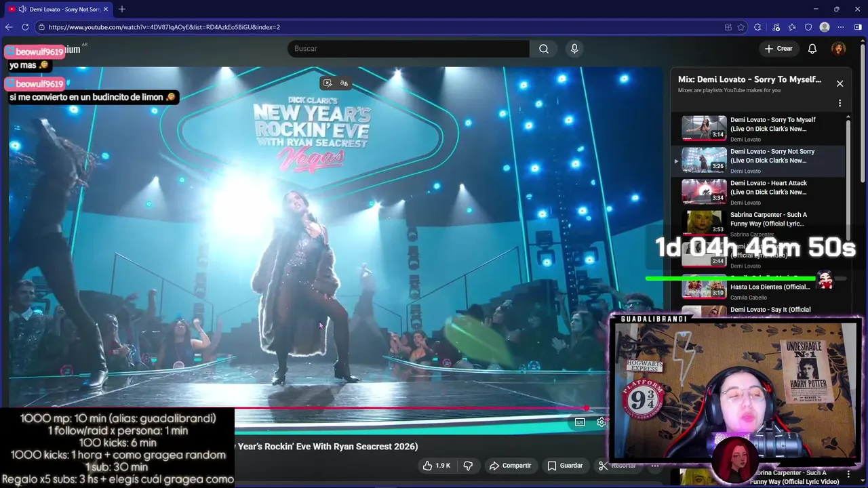Open browser essentials shield icon
The image size is (868, 488).
(x=808, y=27)
